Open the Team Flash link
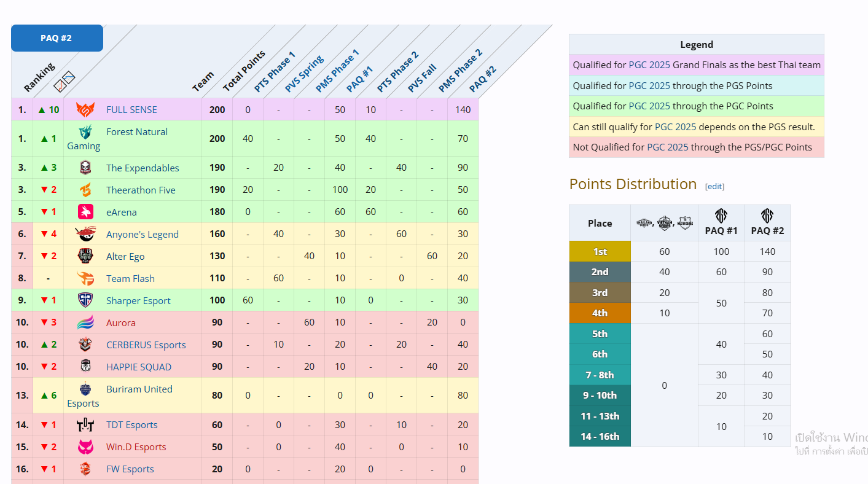Screen dimensions: 868x484 point(130,278)
